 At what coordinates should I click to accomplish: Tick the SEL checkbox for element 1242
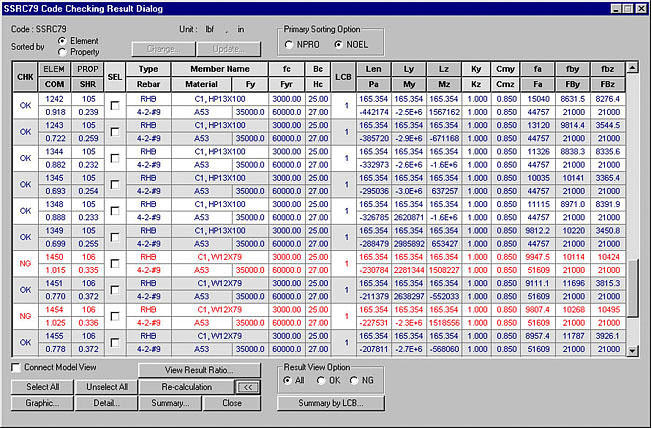coord(115,105)
